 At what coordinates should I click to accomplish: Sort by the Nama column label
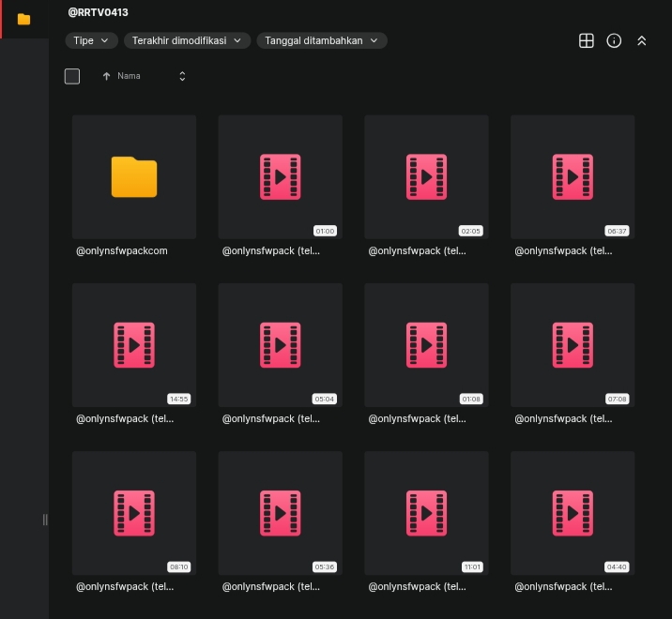(129, 76)
